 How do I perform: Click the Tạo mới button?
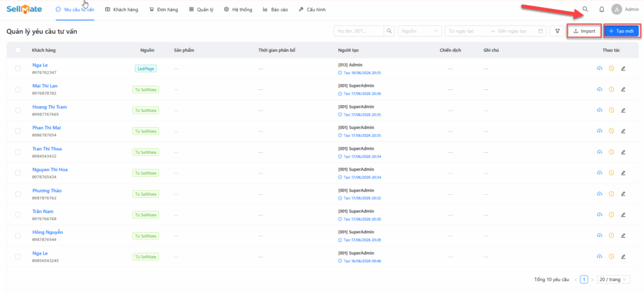[x=622, y=31]
